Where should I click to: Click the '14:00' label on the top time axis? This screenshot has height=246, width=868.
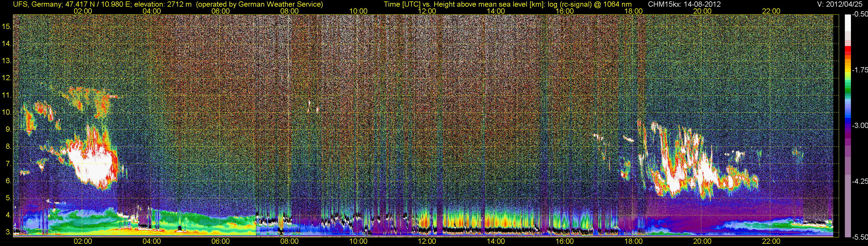pyautogui.click(x=496, y=11)
